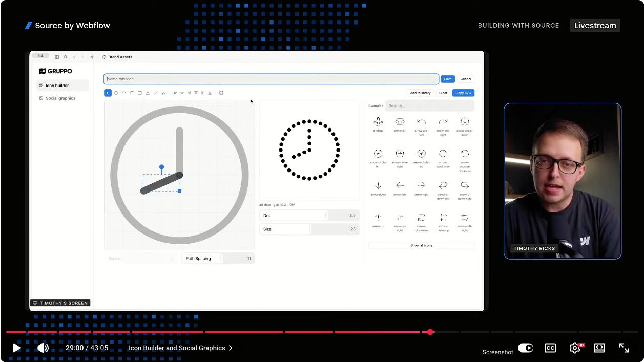The height and width of the screenshot is (362, 644).
Task: Clear the icon canvas
Action: tap(443, 93)
